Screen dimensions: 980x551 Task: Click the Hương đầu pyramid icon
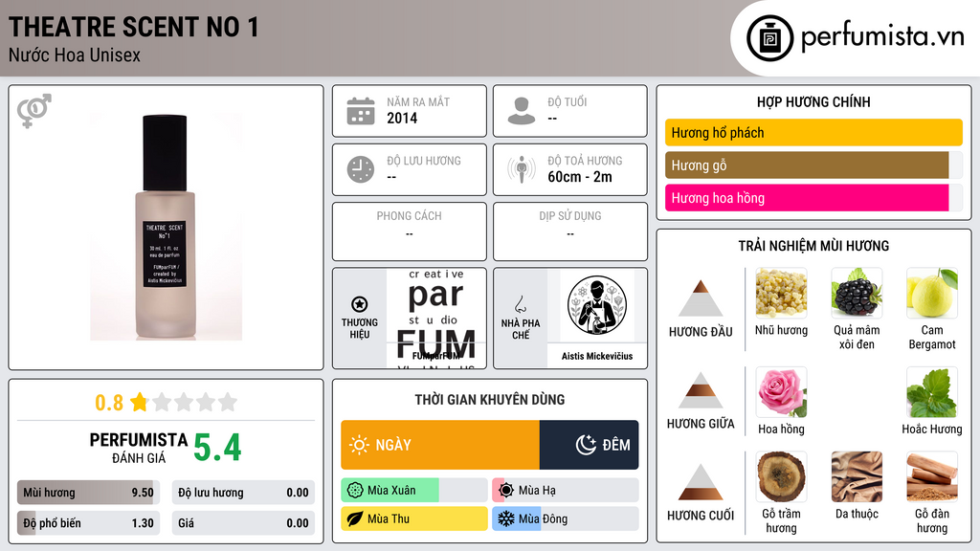point(701,298)
